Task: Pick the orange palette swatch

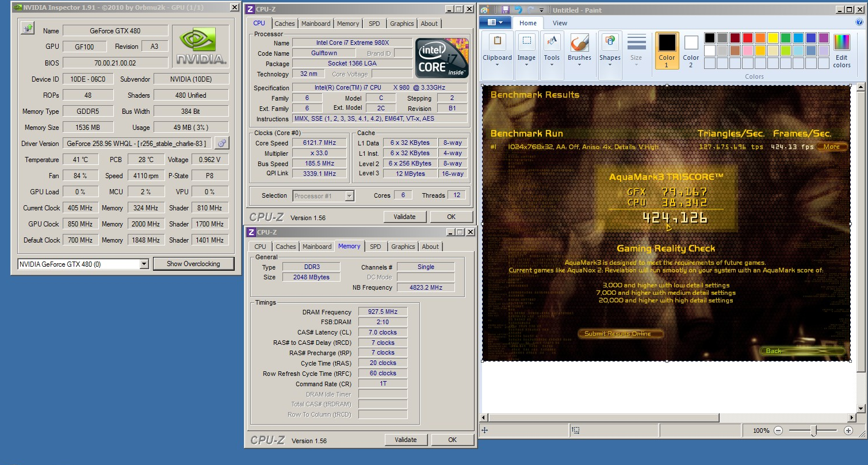Action: pos(760,38)
